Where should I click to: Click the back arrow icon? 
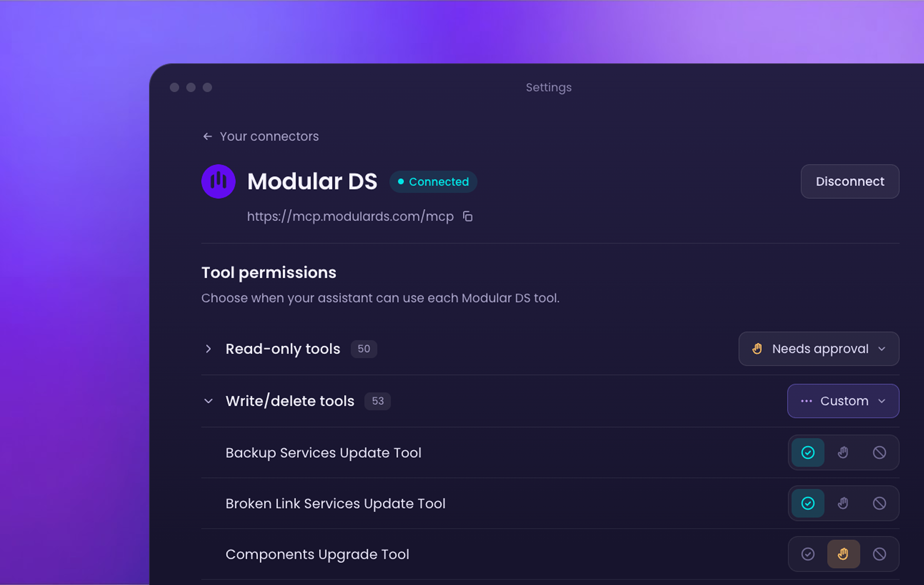208,137
